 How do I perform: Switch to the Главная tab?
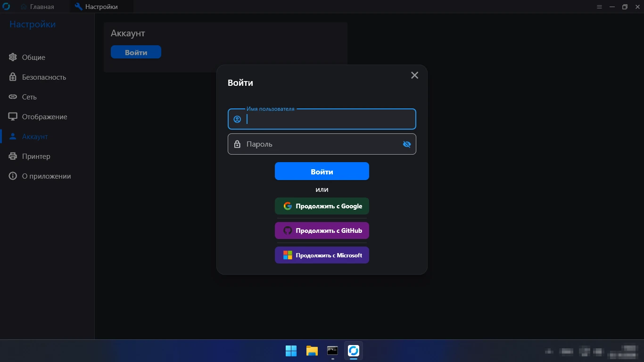pos(37,7)
